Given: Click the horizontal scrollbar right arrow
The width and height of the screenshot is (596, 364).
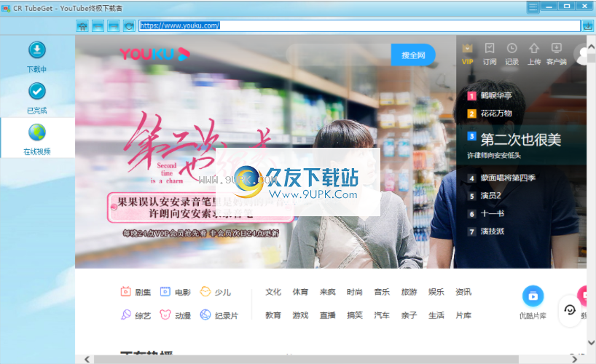Looking at the screenshot, I should tap(574, 360).
